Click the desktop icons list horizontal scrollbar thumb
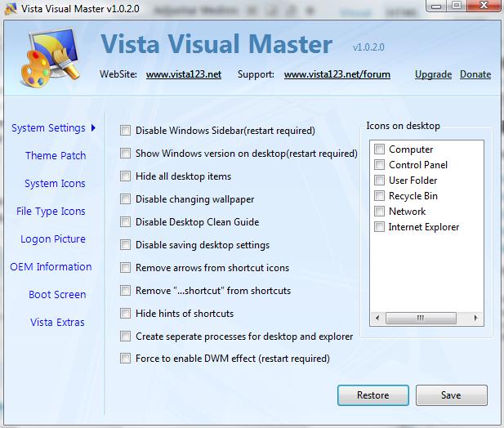The height and width of the screenshot is (428, 504). (421, 318)
